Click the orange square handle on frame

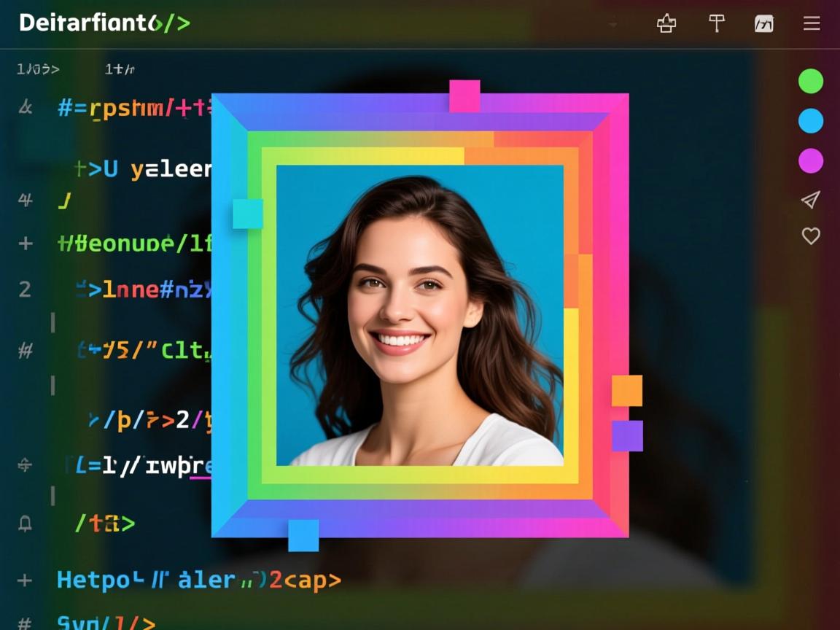pyautogui.click(x=626, y=391)
